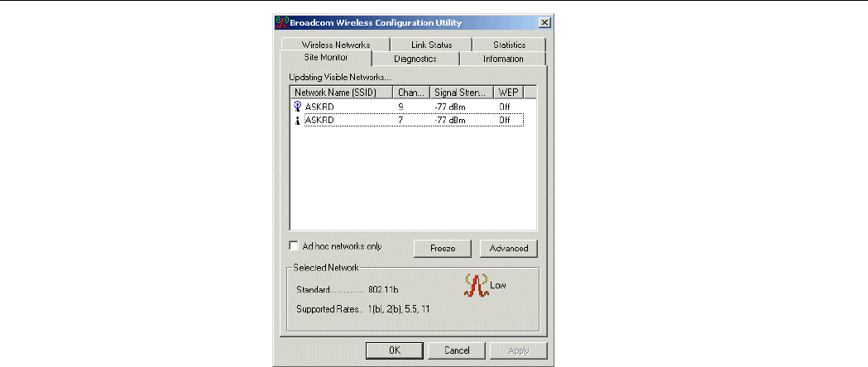Select the ASKRD network on channel 9
The height and width of the screenshot is (367, 868).
(x=408, y=106)
